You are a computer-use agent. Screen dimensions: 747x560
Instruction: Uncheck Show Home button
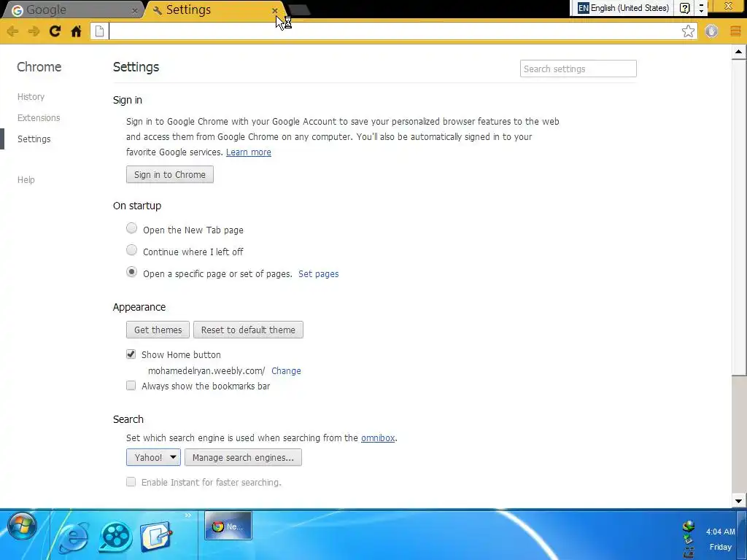pyautogui.click(x=131, y=354)
